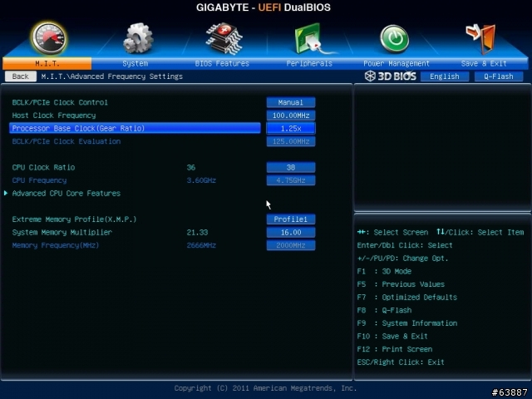Click the 3D BIOS logo
Image resolution: width=532 pixels, height=399 pixels.
coord(390,76)
